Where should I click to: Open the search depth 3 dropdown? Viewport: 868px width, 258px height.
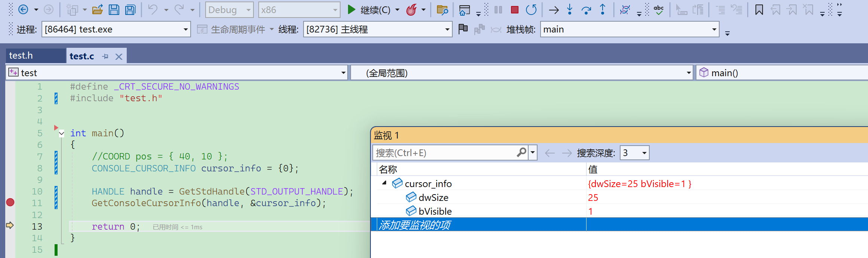pyautogui.click(x=634, y=153)
